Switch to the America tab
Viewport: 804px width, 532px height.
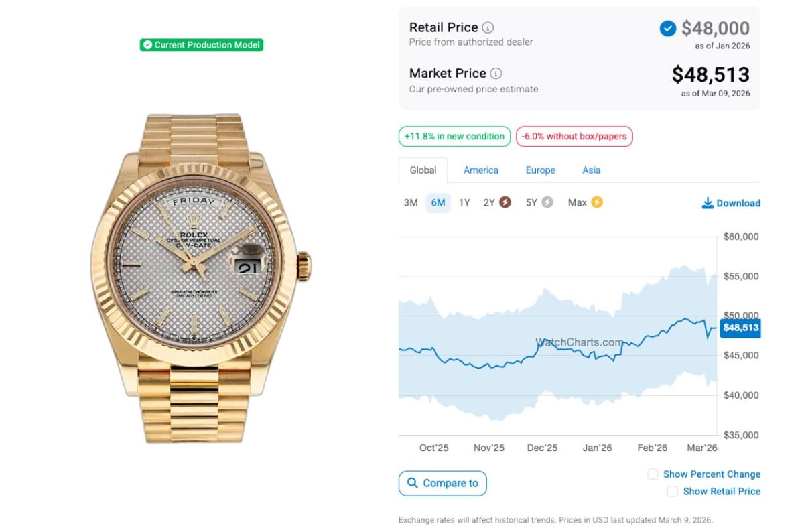coord(481,170)
